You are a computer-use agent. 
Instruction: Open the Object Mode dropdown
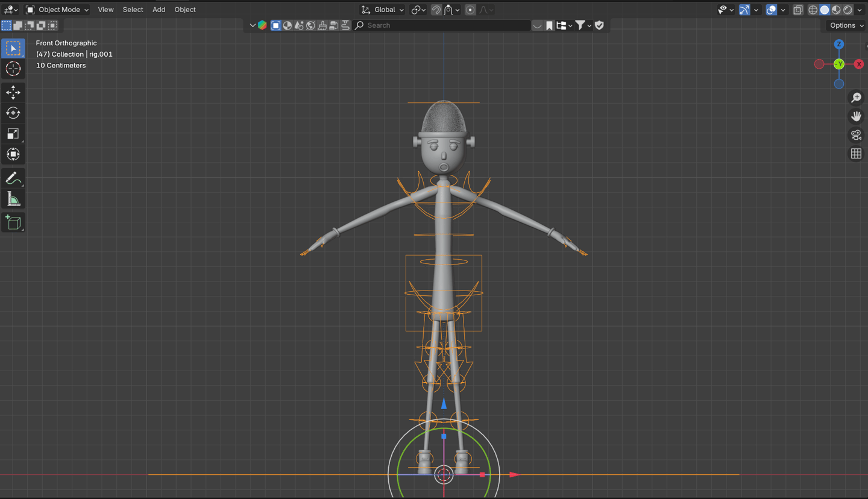pyautogui.click(x=57, y=10)
